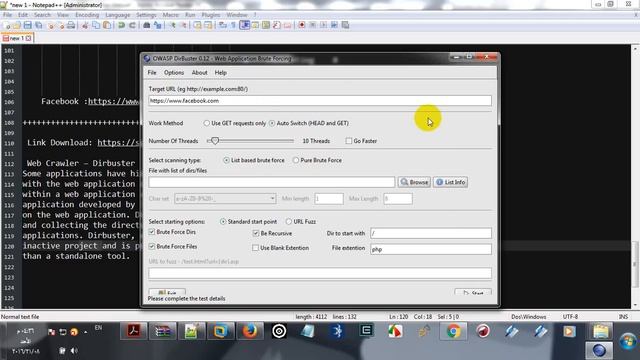Click the Start button in DirBuster
Screen dimensions: 640x360
click(473, 292)
